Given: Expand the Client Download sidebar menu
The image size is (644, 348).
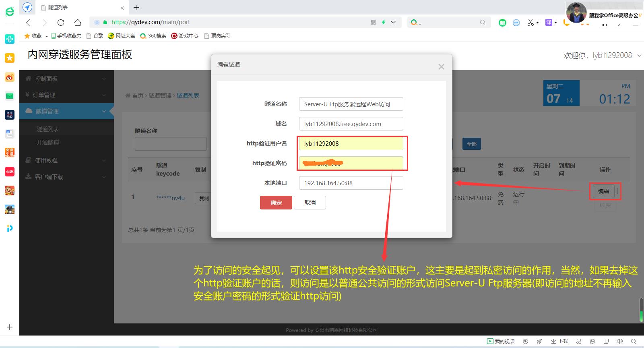Looking at the screenshot, I should click(66, 177).
